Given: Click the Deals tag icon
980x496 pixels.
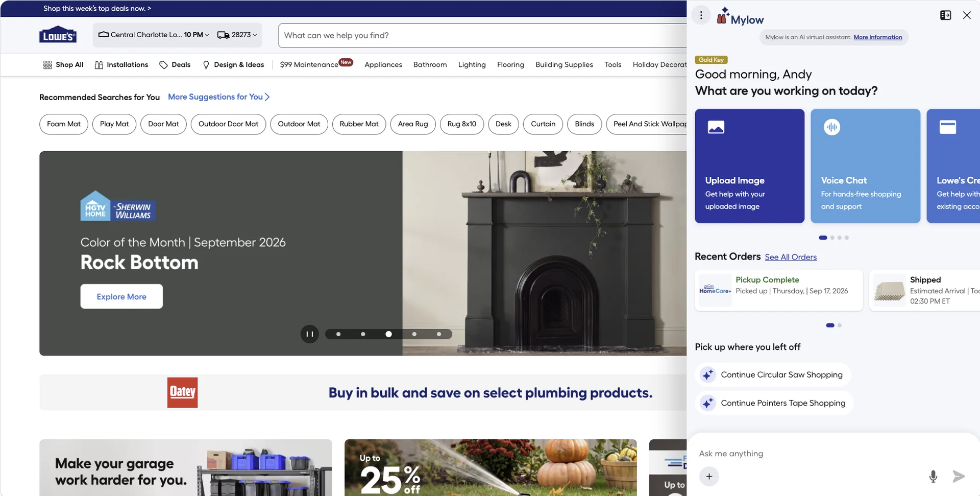Looking at the screenshot, I should (x=163, y=65).
